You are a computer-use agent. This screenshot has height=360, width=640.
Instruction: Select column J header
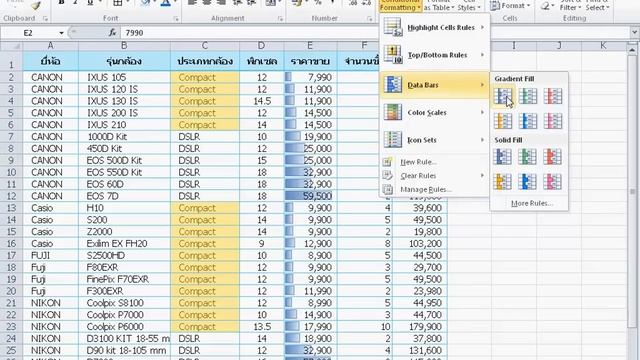(x=559, y=46)
